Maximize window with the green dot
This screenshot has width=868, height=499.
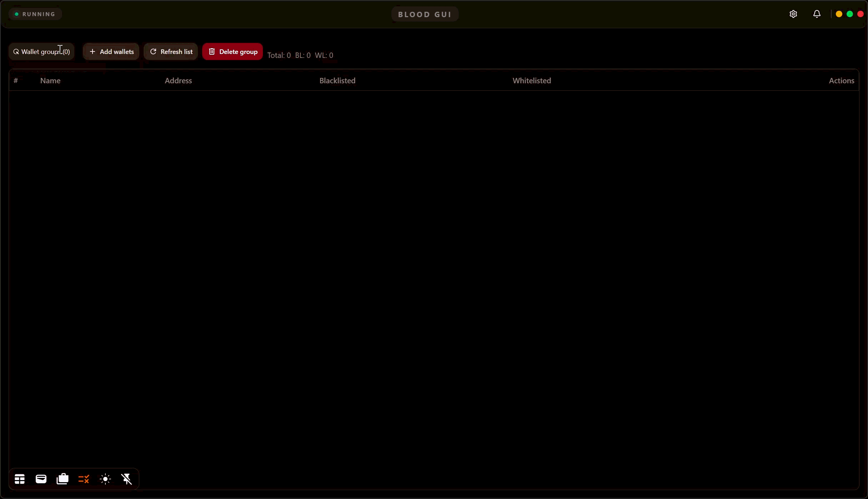[850, 14]
